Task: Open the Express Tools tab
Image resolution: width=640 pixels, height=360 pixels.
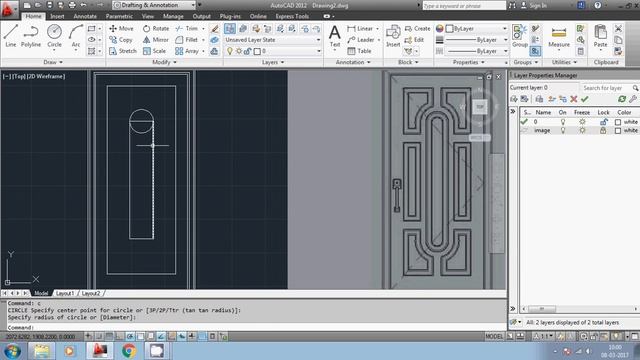Action: [x=292, y=16]
